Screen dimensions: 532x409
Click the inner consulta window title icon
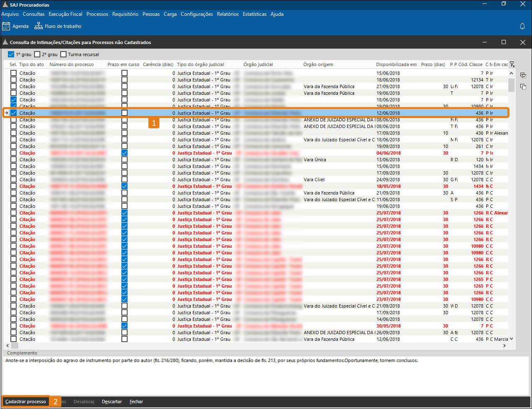[x=5, y=42]
